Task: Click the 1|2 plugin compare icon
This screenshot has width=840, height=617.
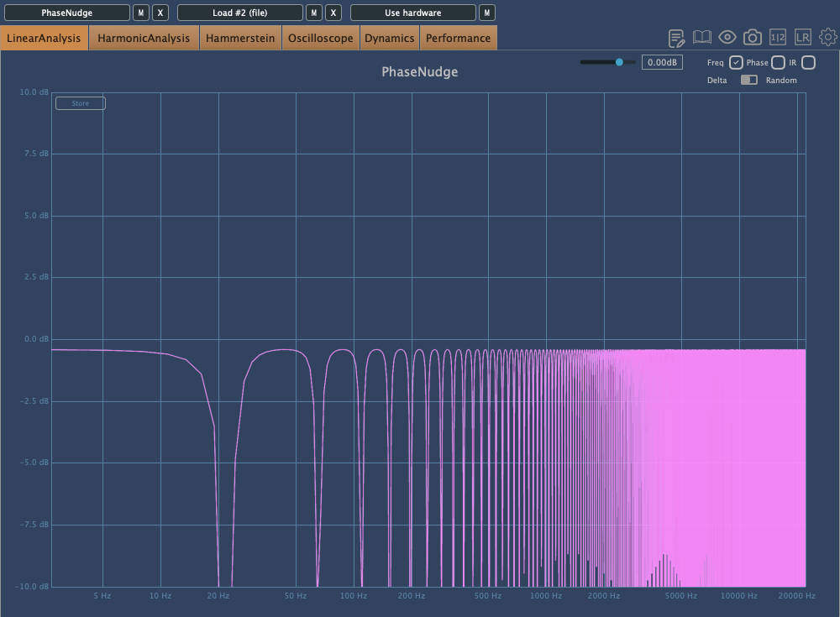Action: point(778,38)
